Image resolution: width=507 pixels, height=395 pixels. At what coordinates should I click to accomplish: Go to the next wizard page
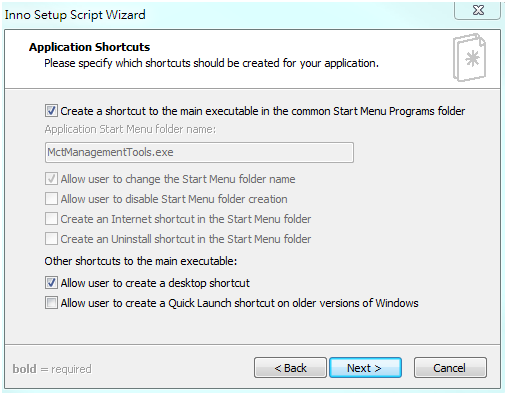[x=365, y=368]
